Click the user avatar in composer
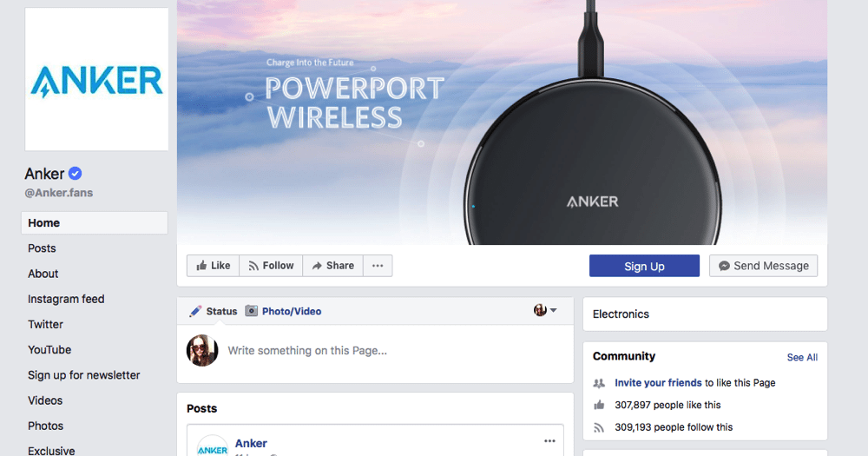The height and width of the screenshot is (456, 868). 202,350
